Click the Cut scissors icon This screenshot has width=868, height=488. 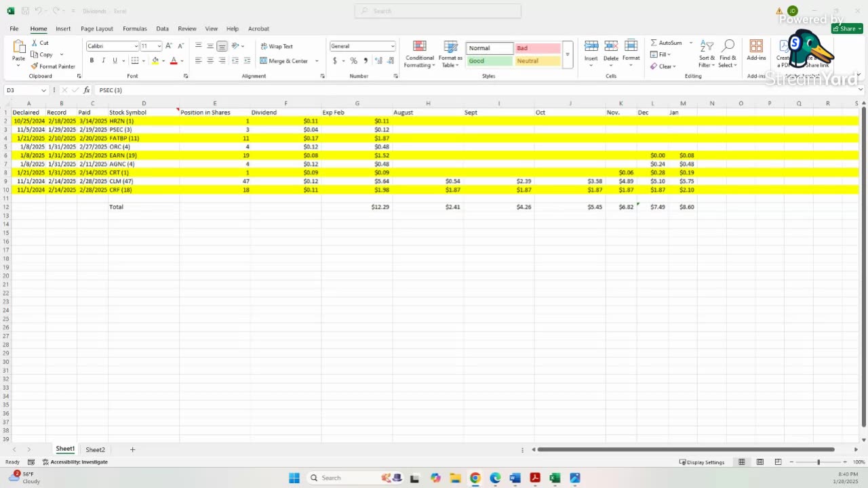click(x=35, y=43)
